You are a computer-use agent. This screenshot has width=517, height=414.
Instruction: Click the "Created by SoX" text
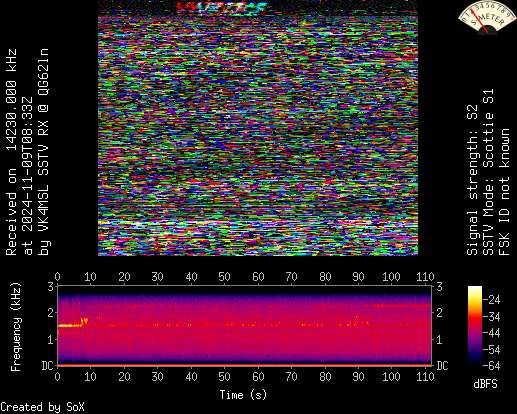[42, 407]
